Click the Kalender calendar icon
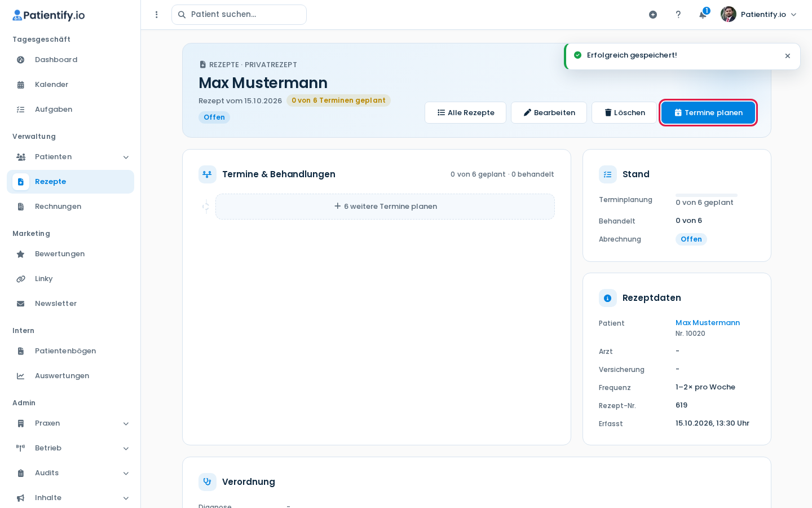Viewport: 812px width, 508px height. [x=21, y=85]
